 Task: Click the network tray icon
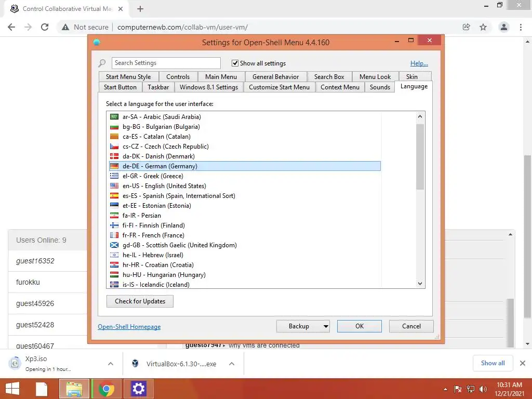(471, 389)
